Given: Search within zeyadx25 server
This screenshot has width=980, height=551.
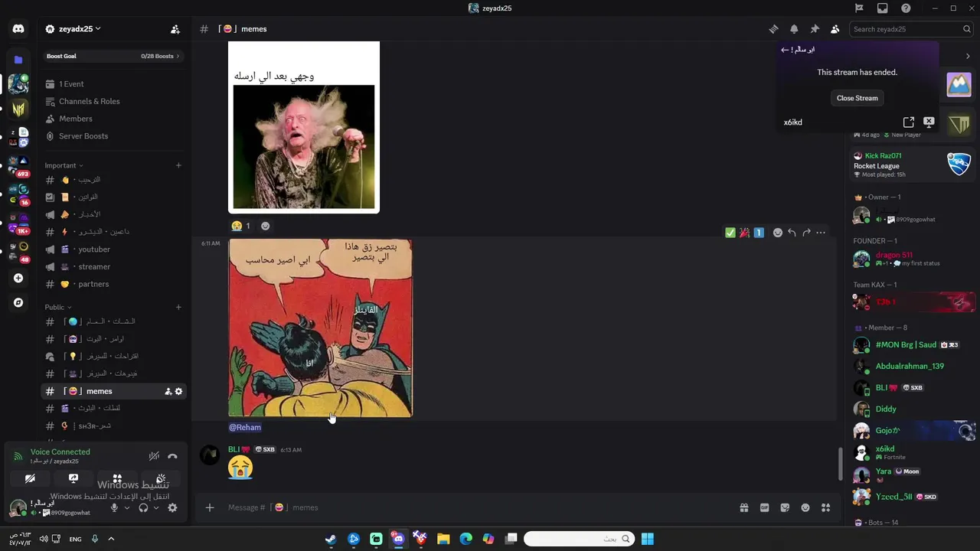Looking at the screenshot, I should (x=910, y=29).
